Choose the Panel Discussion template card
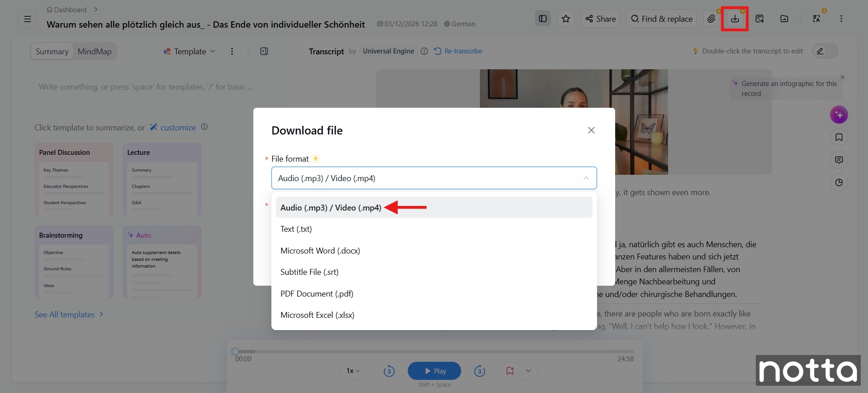Viewport: 868px width, 393px height. tap(74, 180)
